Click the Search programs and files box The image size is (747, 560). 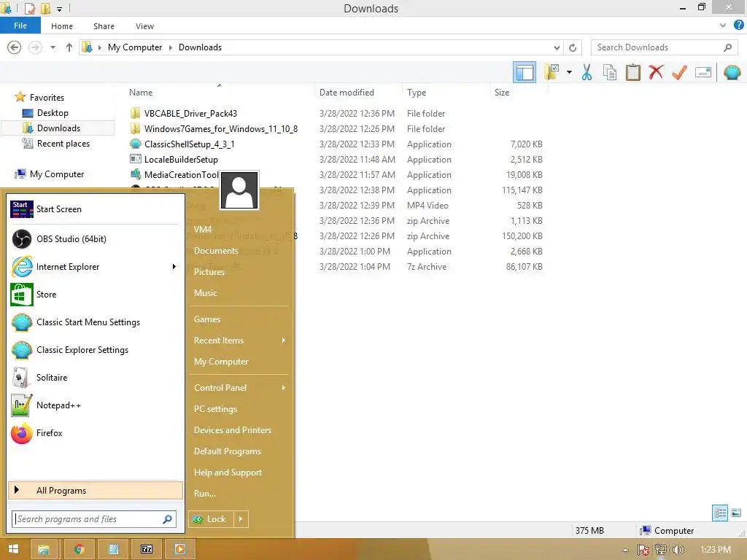(x=94, y=519)
